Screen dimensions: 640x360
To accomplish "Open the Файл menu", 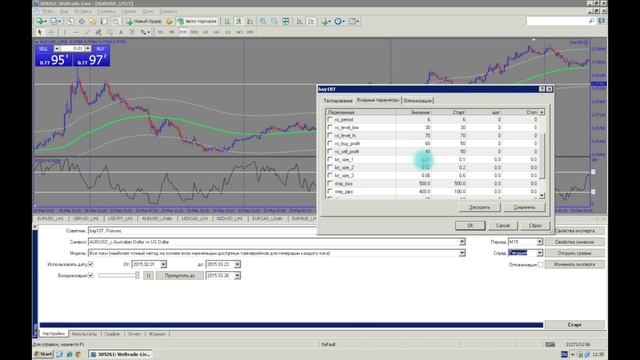I will point(48,11).
